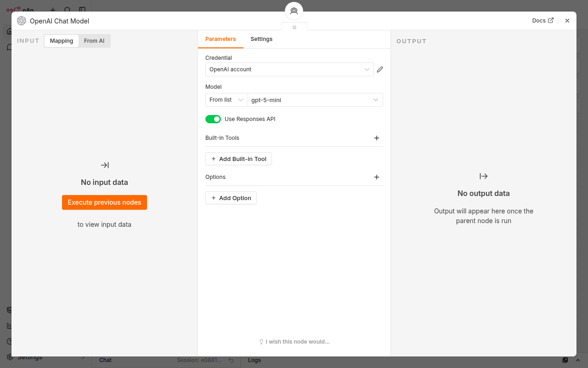Edit the OpenAI account credential with pencil
The width and height of the screenshot is (588, 368).
coord(380,69)
